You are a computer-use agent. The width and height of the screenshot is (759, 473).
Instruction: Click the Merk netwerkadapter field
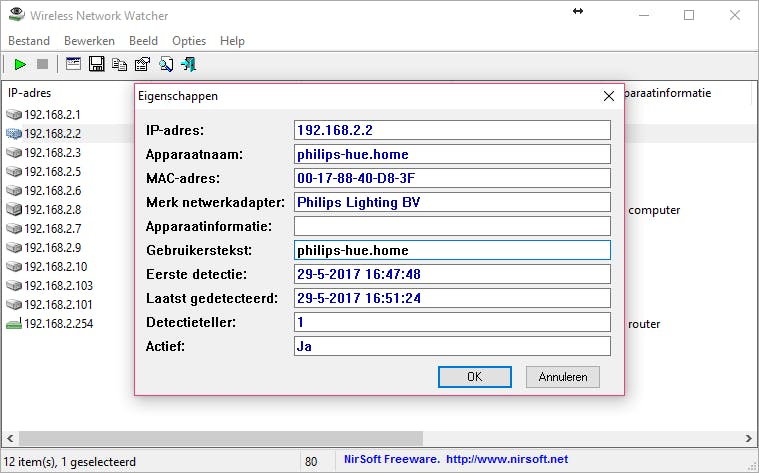(452, 202)
